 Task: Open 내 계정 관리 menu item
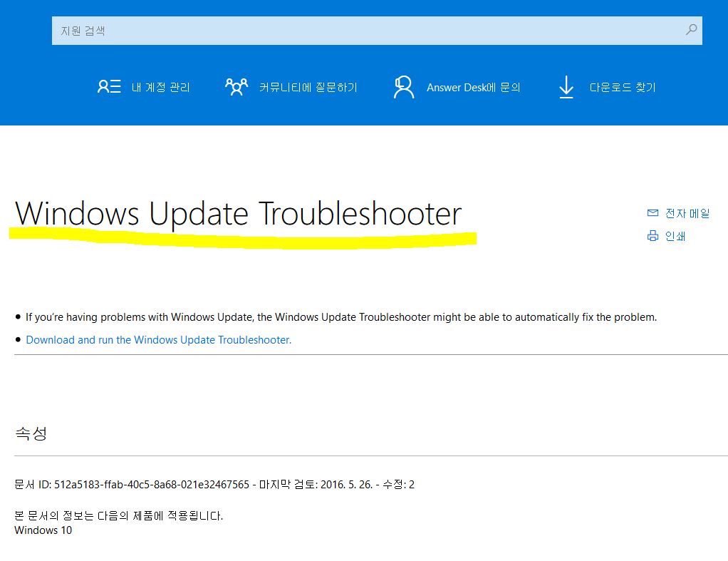point(161,87)
